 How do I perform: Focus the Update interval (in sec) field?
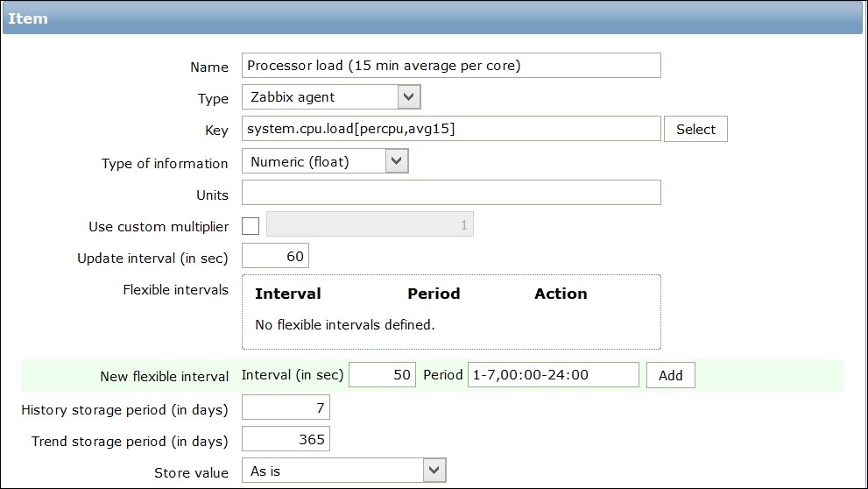pos(274,257)
